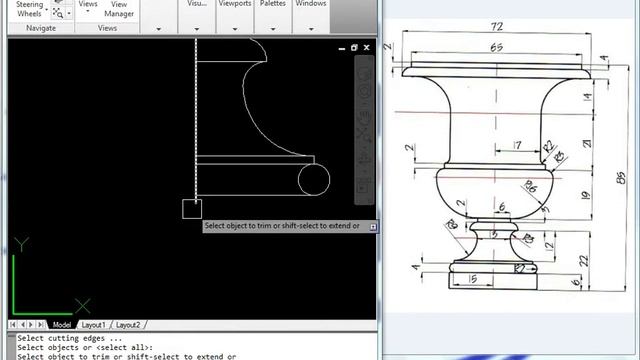
Task: Click the R16 radius label in reference image
Action: pos(531,187)
